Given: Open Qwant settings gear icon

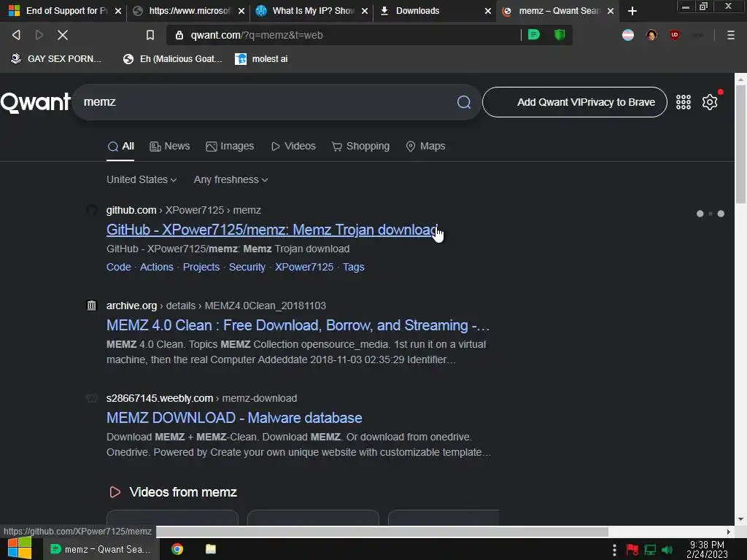Looking at the screenshot, I should tap(709, 102).
